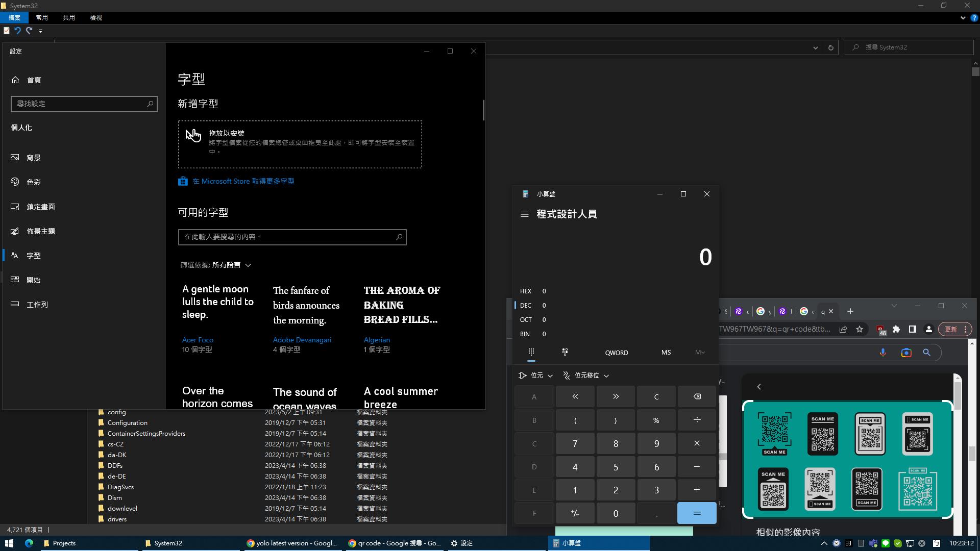Open Microsoft Edge from taskbar

coord(29,543)
